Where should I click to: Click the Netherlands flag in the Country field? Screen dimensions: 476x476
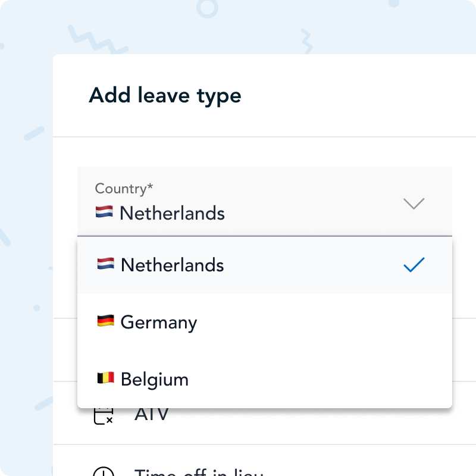[105, 212]
